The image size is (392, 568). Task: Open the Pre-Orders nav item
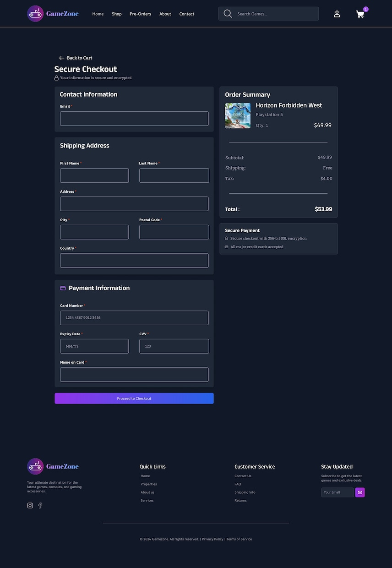141,14
